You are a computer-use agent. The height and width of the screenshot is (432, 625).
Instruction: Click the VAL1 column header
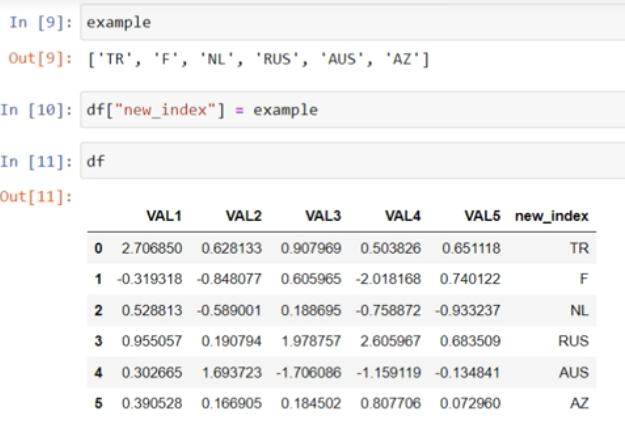(x=163, y=217)
